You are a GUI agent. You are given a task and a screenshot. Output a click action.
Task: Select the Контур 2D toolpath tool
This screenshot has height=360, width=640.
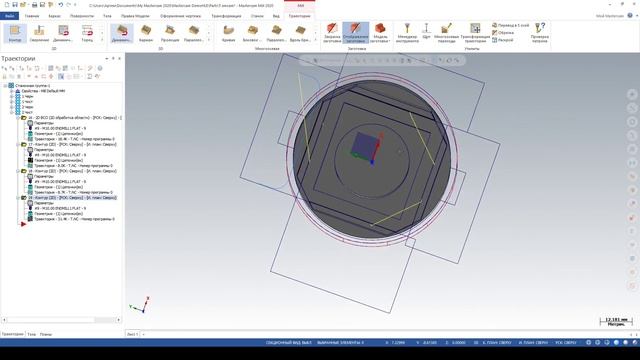(15, 33)
